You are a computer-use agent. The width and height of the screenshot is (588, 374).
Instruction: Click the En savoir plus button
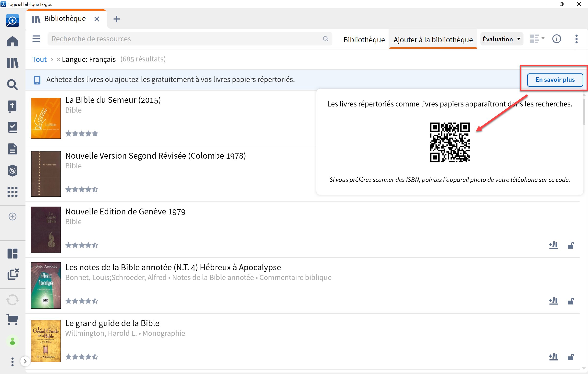pyautogui.click(x=555, y=80)
